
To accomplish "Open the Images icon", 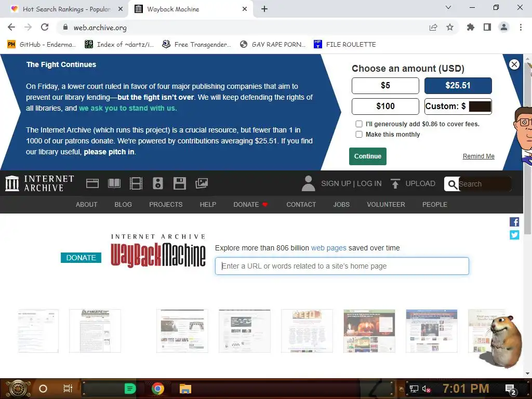I will [202, 183].
